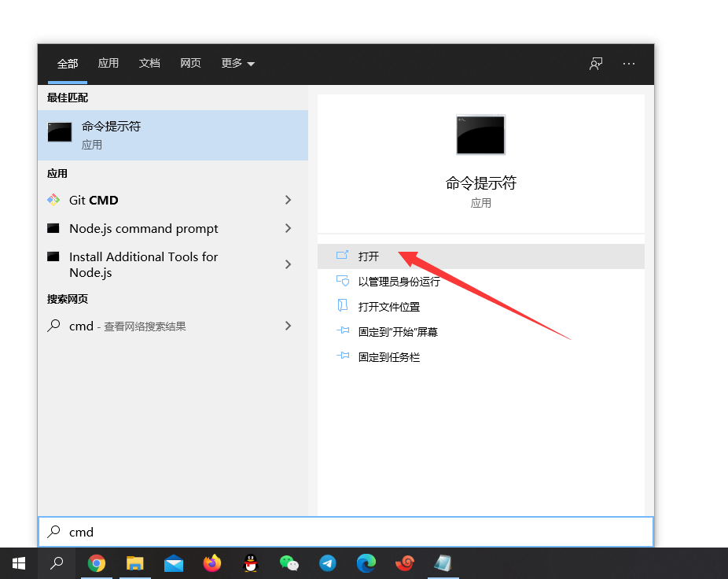The image size is (728, 579).
Task: Expand the cmd web search result arrow
Action: pyautogui.click(x=288, y=326)
